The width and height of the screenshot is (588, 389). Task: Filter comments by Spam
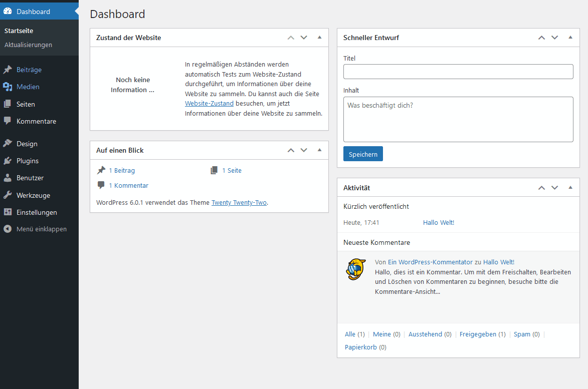pos(522,334)
